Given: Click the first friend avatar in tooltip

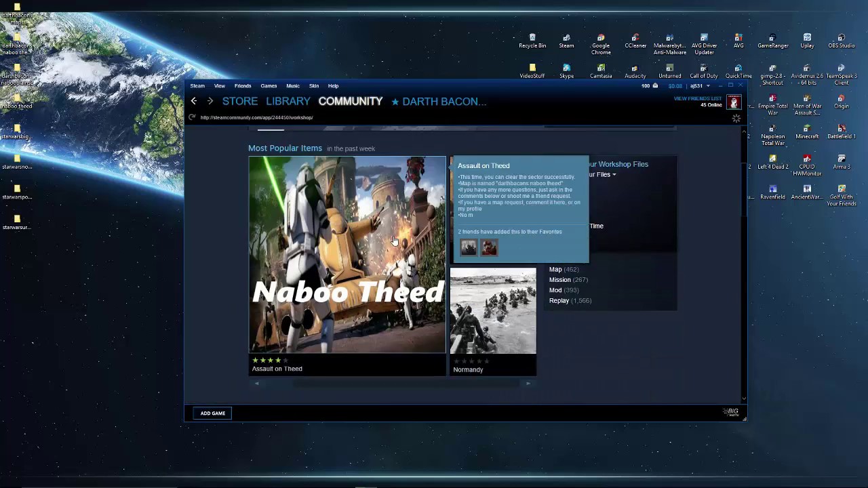Looking at the screenshot, I should point(469,247).
